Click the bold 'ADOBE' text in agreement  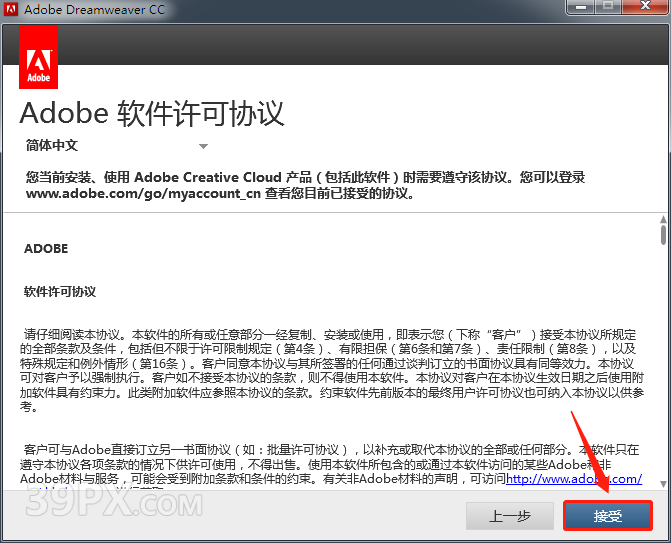pyautogui.click(x=46, y=249)
